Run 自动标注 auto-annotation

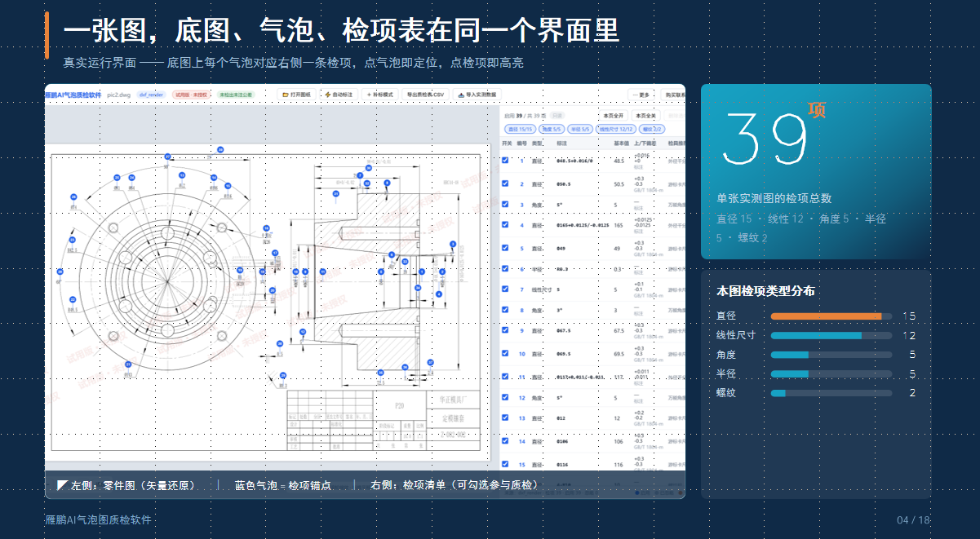(x=339, y=95)
